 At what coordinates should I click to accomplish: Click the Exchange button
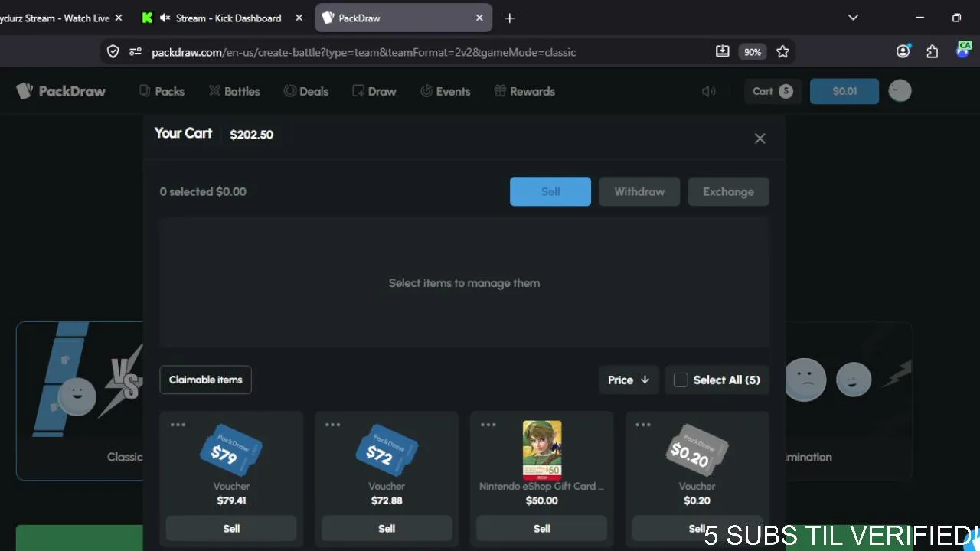pyautogui.click(x=728, y=191)
